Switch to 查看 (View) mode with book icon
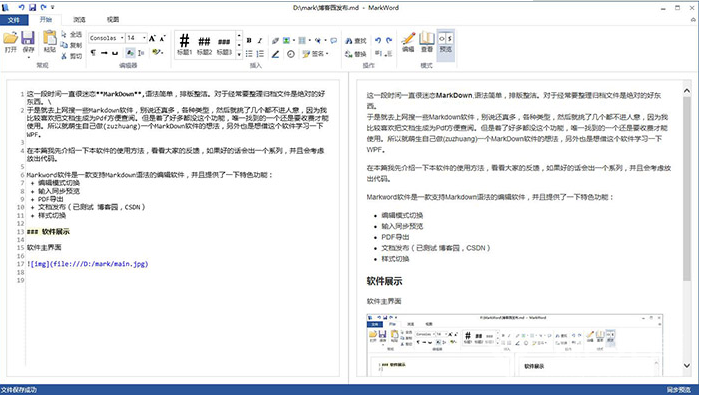 click(x=427, y=42)
